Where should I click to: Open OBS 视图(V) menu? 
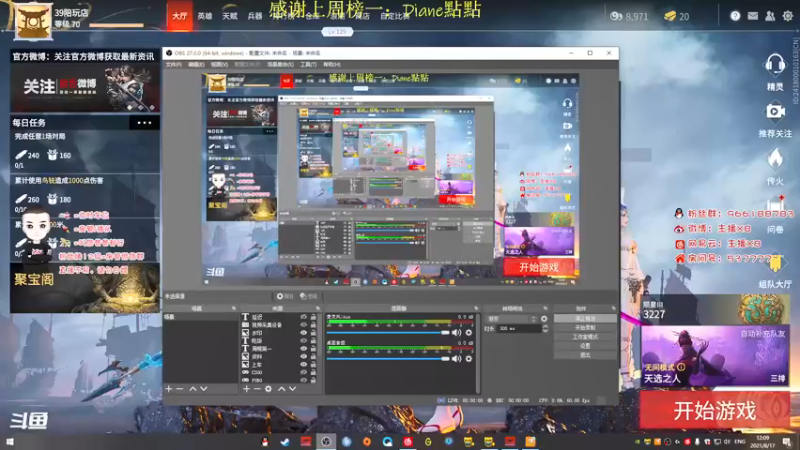point(219,65)
